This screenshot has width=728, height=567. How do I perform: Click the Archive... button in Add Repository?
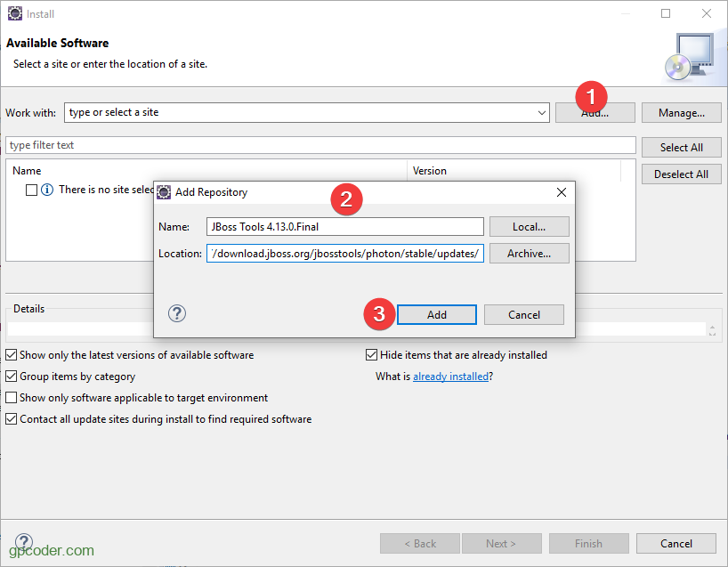pos(529,253)
